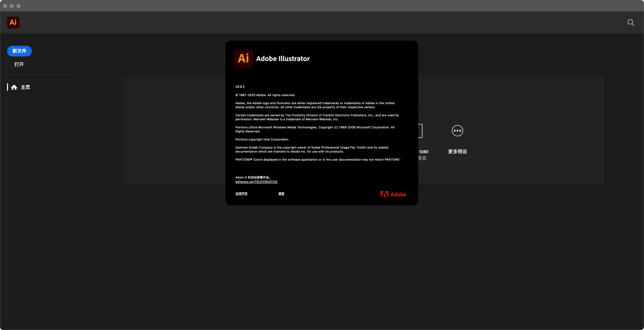This screenshot has width=644, height=330.
Task: Open the 法律声明 legal notices link
Action: pos(241,194)
